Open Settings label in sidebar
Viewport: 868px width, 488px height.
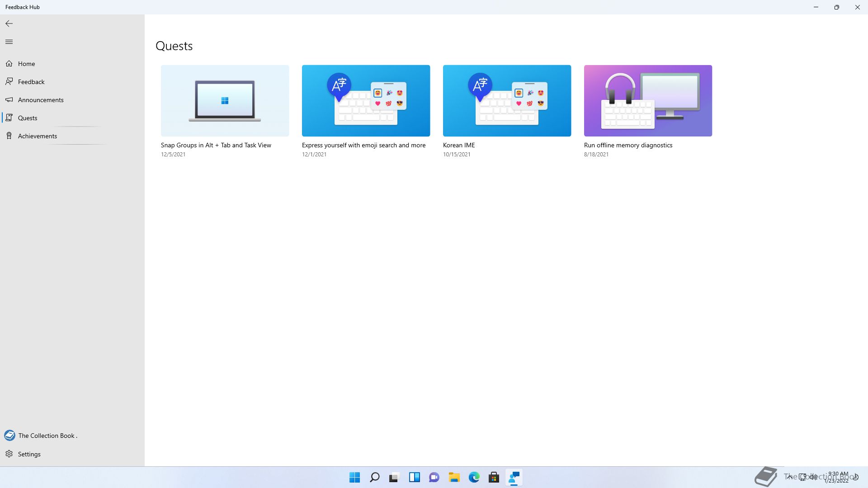[x=29, y=454]
